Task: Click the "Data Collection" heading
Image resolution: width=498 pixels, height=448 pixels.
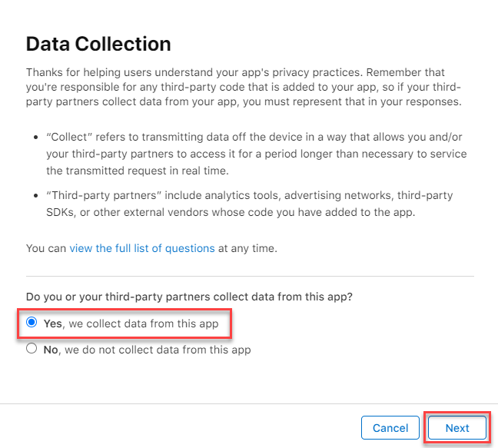Action: [x=98, y=43]
